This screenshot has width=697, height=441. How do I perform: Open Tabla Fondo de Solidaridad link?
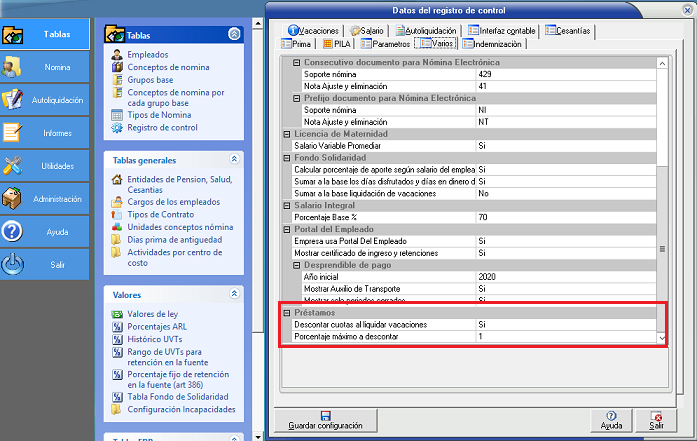(x=175, y=397)
